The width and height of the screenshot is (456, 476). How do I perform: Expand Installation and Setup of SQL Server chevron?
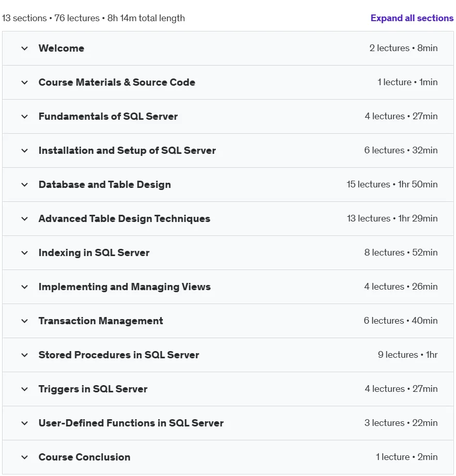[25, 151]
